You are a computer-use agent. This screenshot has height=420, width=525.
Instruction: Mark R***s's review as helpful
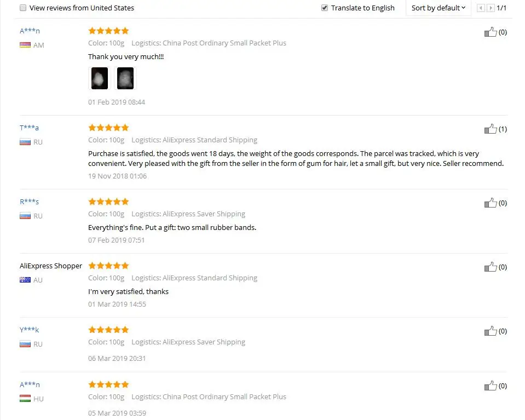(491, 203)
